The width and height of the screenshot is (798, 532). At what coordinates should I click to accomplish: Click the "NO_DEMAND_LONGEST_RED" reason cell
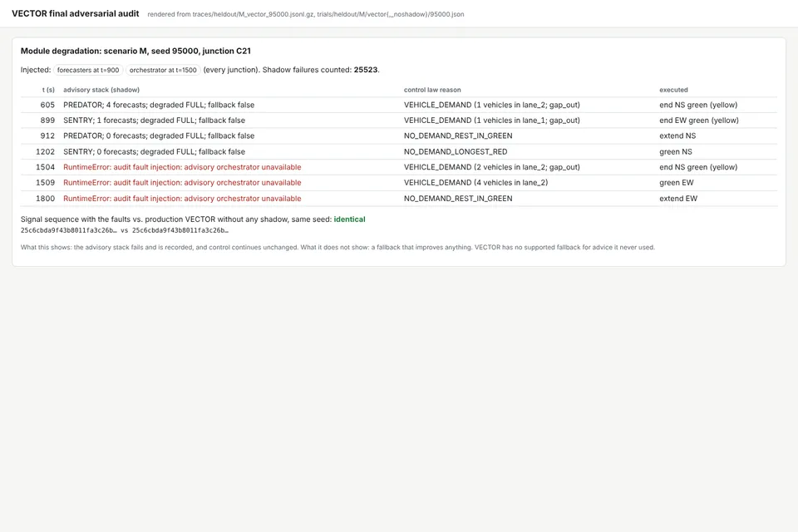(456, 152)
